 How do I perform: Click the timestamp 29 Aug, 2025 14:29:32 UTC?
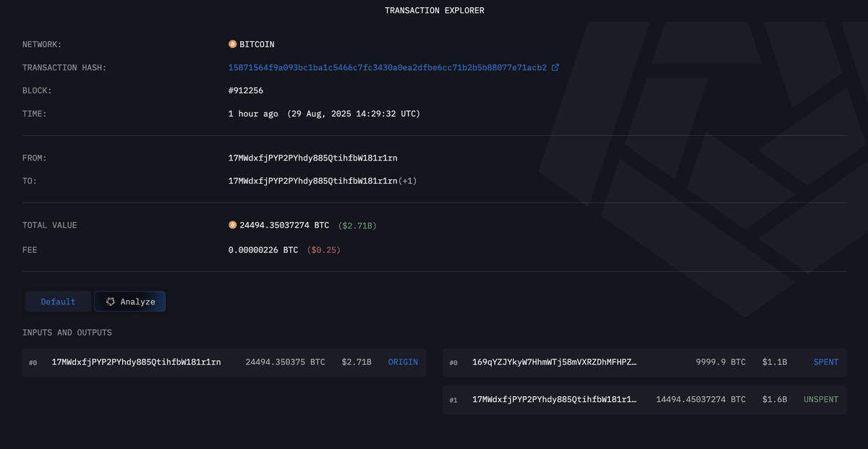pos(353,114)
